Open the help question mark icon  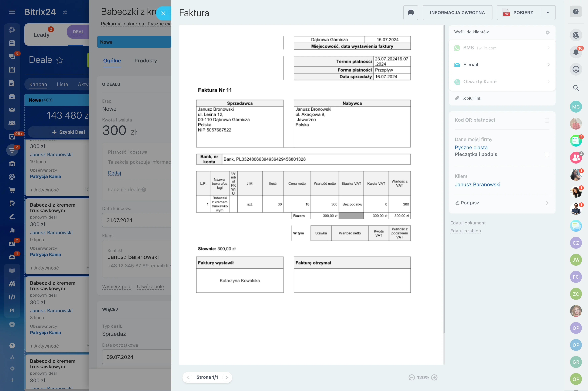tap(575, 11)
